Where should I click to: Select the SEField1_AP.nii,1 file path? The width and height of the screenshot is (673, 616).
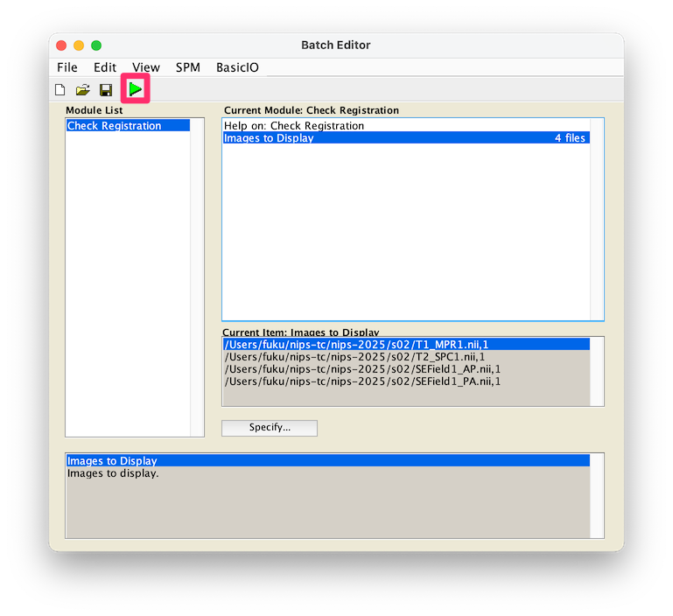(406, 369)
